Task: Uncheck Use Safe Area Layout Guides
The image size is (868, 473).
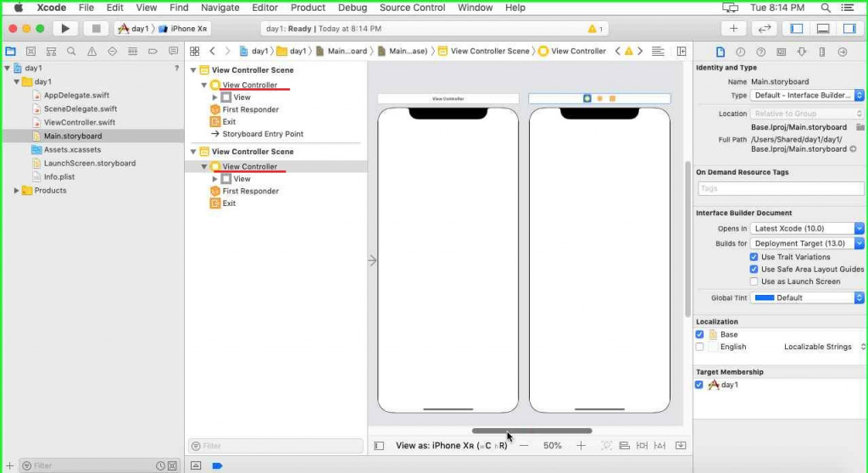Action: pyautogui.click(x=754, y=270)
